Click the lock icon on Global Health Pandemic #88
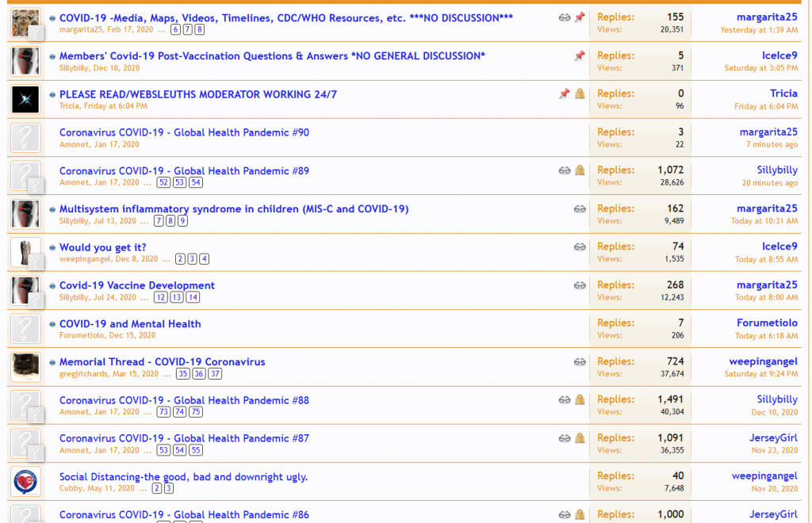This screenshot has height=523, width=812. point(580,400)
